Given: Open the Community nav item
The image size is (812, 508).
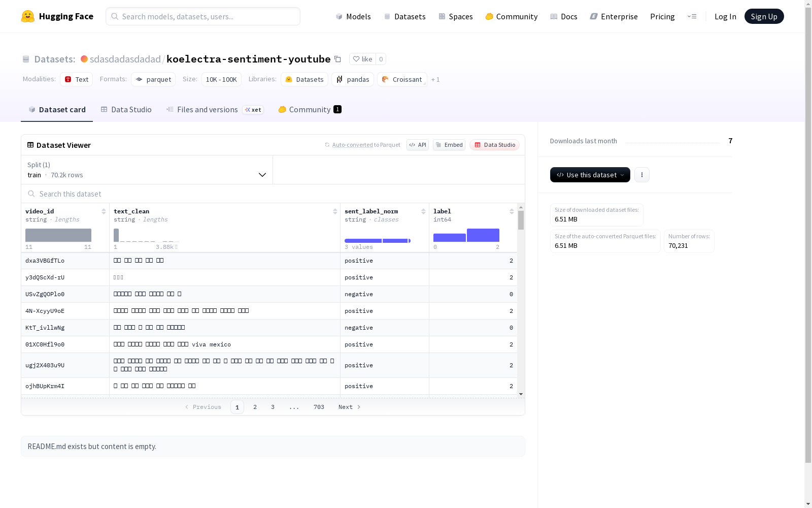Looking at the screenshot, I should coord(512,16).
